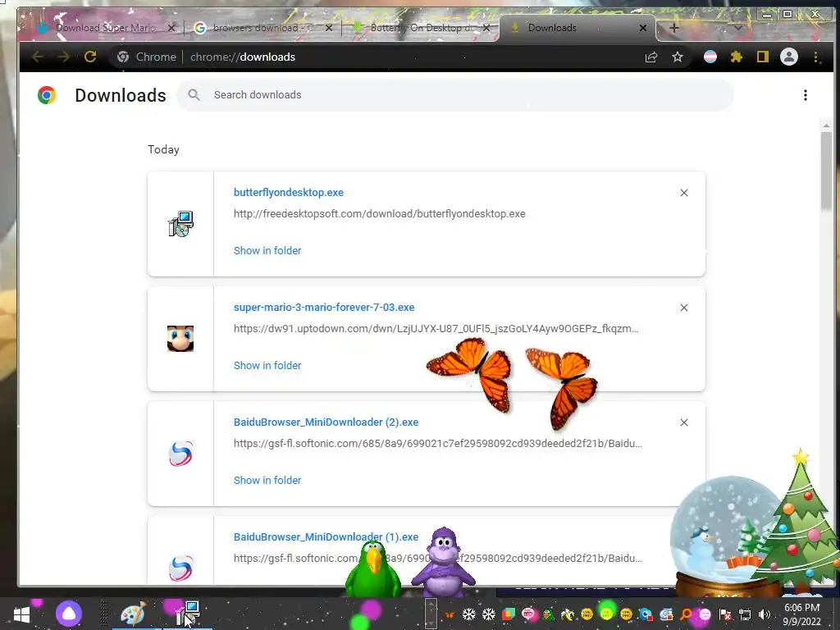Open super-mario-3-mario-forever-7-03.exe link
Screen dimensions: 840x630
(x=324, y=308)
